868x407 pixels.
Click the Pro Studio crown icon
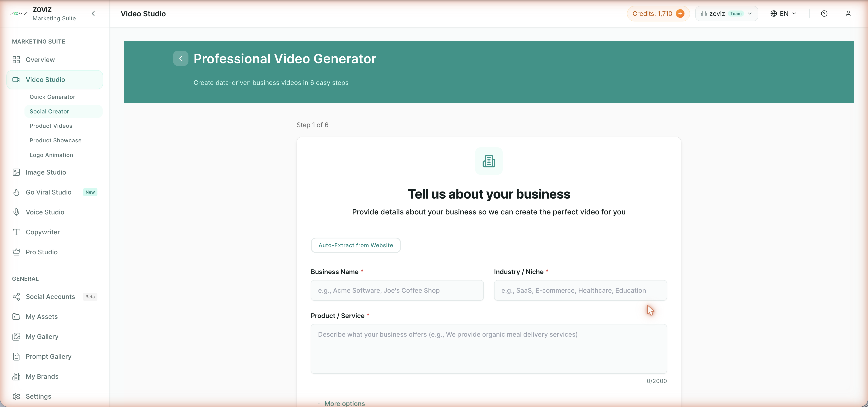(x=16, y=252)
